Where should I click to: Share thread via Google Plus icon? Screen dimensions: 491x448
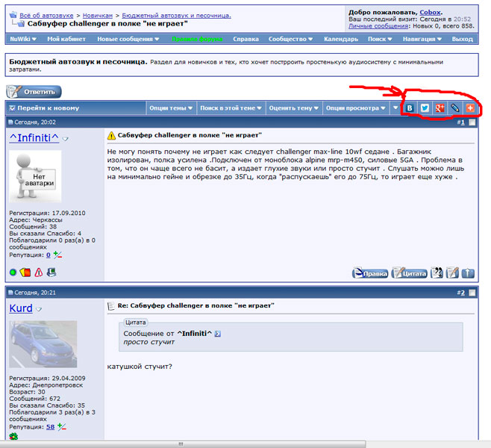pyautogui.click(x=440, y=108)
